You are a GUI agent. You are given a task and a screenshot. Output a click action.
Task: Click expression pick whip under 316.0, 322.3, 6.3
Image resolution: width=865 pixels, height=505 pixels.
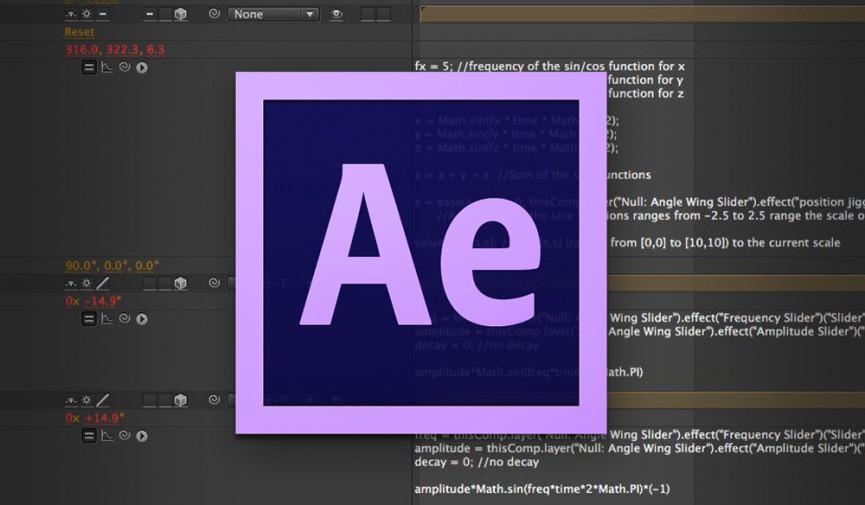coord(125,67)
